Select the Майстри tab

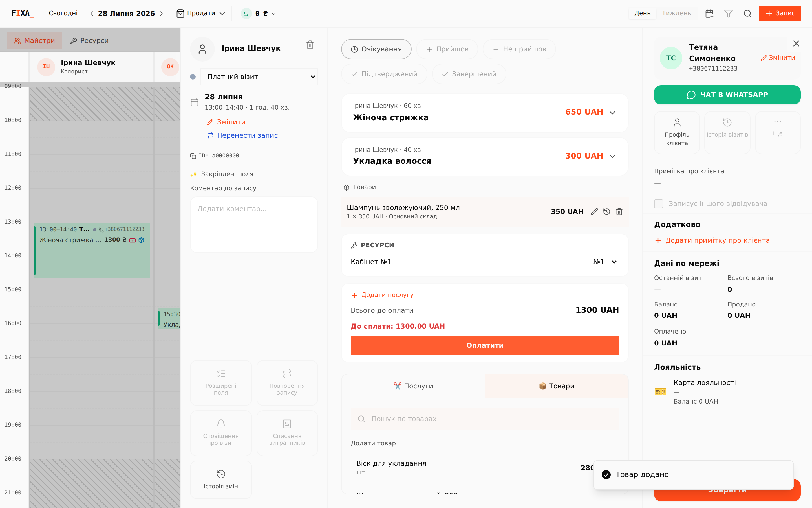click(34, 41)
